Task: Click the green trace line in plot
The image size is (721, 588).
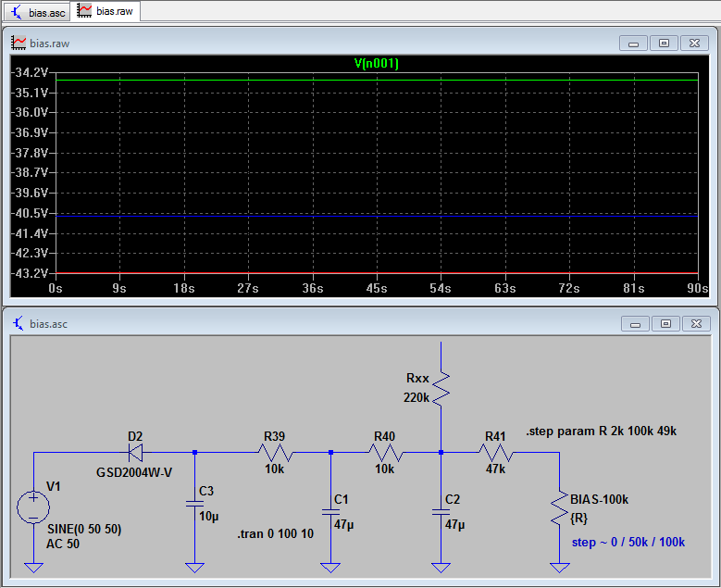Action: coord(278,80)
